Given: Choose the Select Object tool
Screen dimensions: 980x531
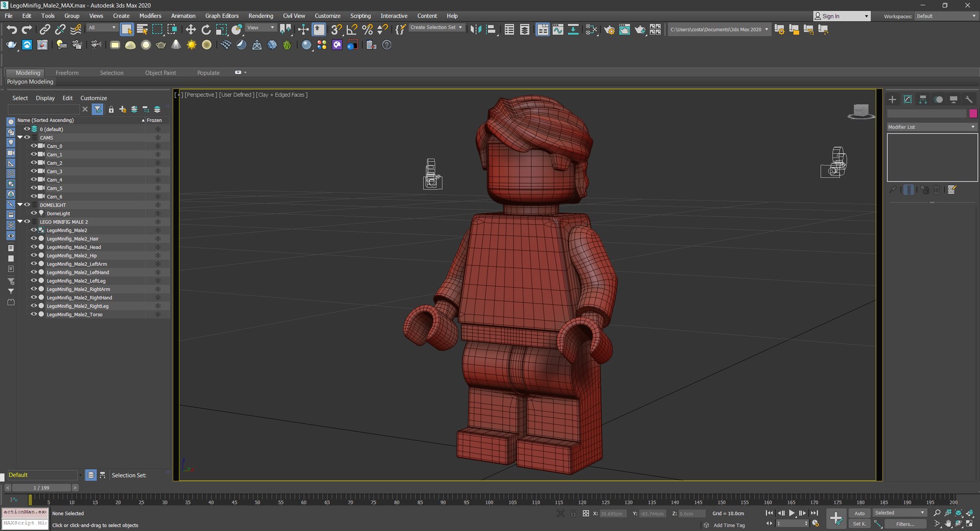Looking at the screenshot, I should (127, 30).
